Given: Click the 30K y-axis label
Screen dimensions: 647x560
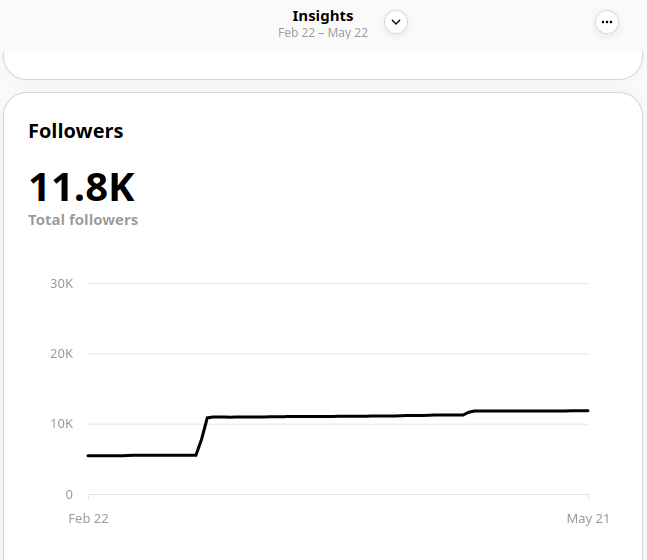Looking at the screenshot, I should click(61, 284).
